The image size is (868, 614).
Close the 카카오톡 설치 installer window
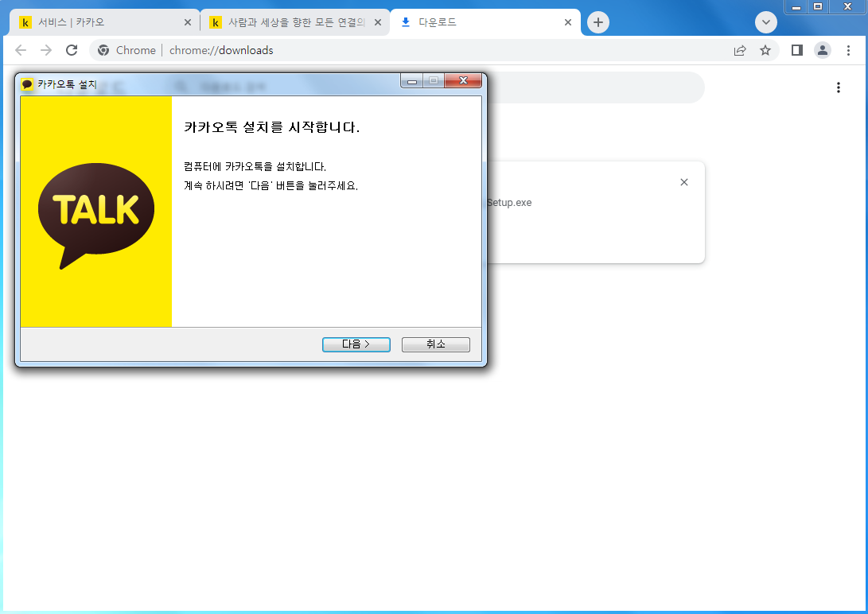(x=463, y=81)
